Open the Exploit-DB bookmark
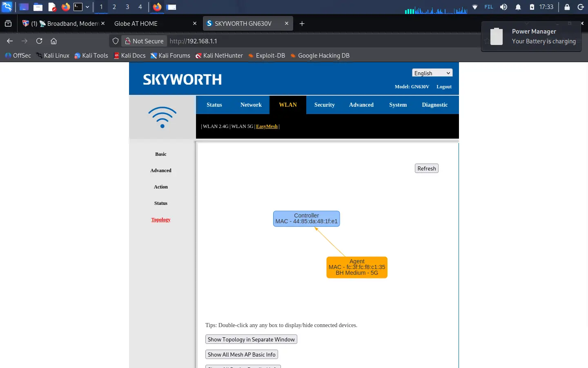Screen dimensions: 588x368 pyautogui.click(x=266, y=56)
